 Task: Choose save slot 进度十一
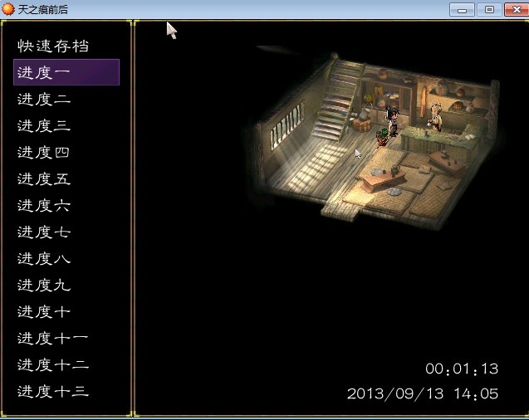tap(53, 339)
